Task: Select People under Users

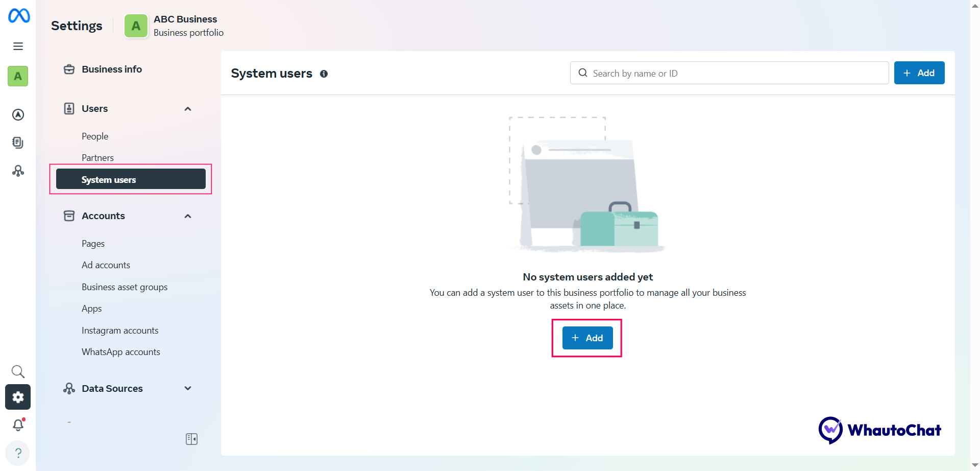Action: [x=95, y=136]
